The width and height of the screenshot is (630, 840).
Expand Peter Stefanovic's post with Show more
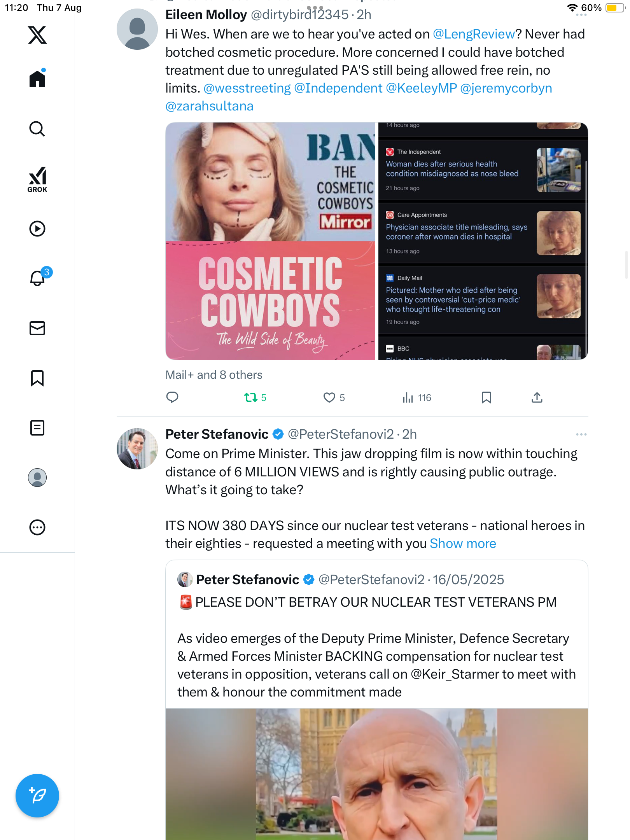pyautogui.click(x=463, y=543)
